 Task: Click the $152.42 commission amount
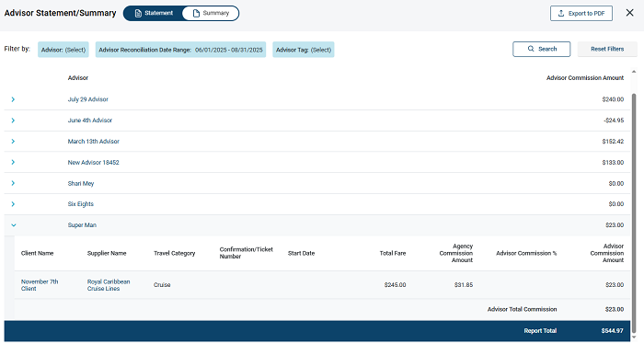click(613, 142)
